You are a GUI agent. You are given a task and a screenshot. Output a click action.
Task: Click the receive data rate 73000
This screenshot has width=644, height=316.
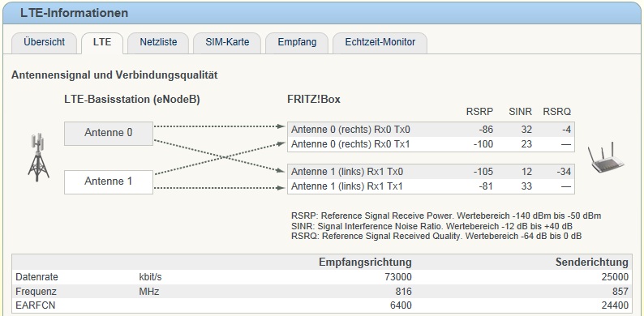(x=397, y=277)
